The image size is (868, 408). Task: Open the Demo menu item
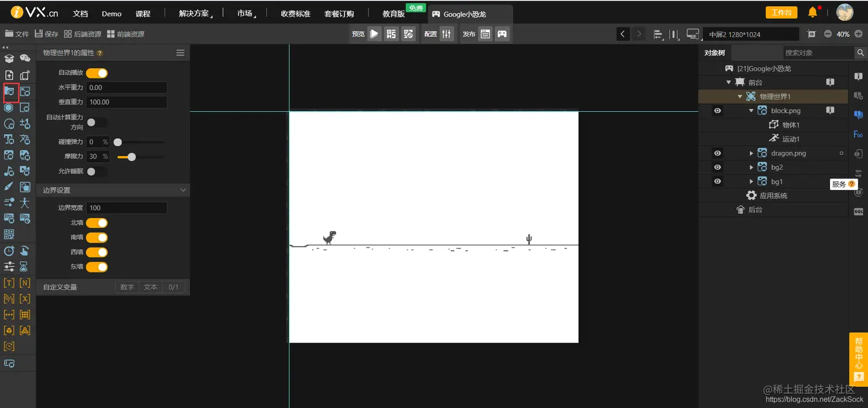pyautogui.click(x=112, y=14)
